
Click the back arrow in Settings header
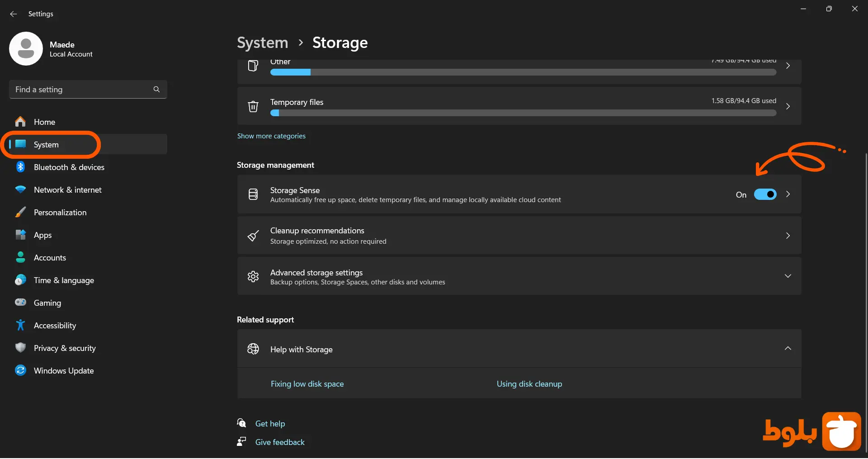[14, 14]
